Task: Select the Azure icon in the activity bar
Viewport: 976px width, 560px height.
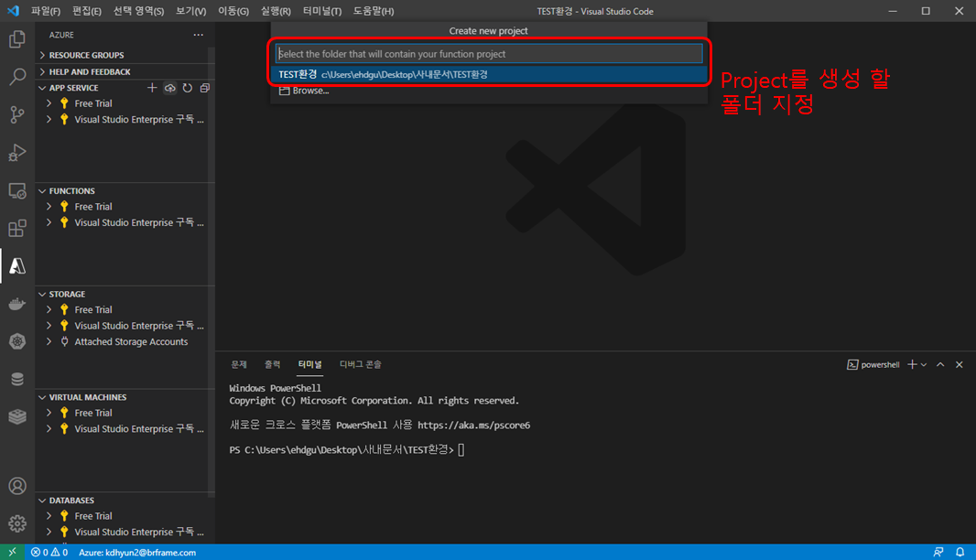Action: click(17, 265)
